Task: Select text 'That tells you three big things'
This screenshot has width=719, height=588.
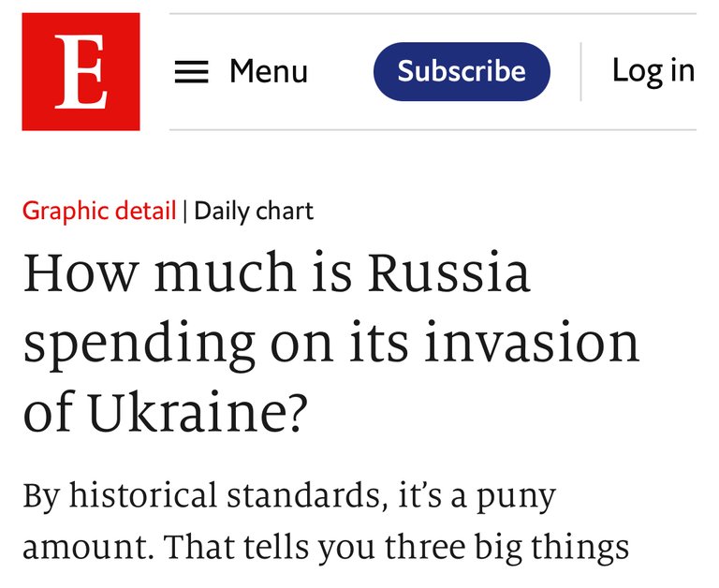Action: (x=397, y=548)
